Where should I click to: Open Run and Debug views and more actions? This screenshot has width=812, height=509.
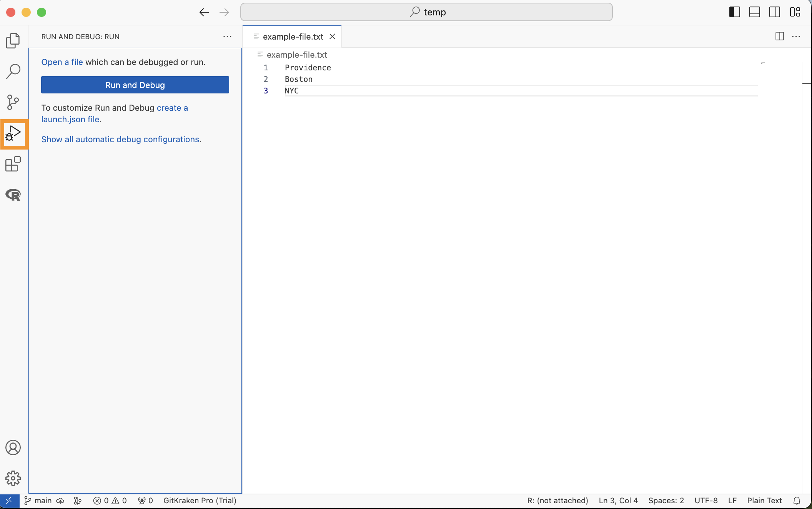click(227, 37)
